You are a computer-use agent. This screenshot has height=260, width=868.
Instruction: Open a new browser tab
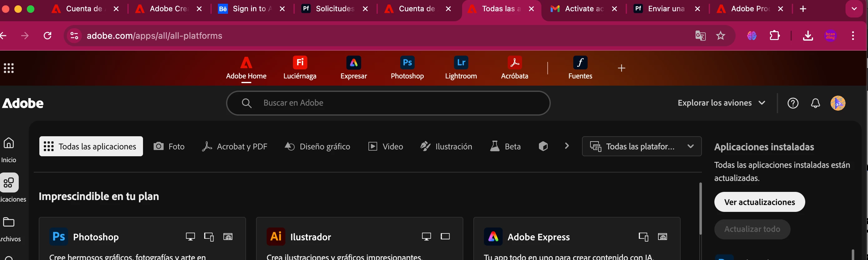pos(803,9)
